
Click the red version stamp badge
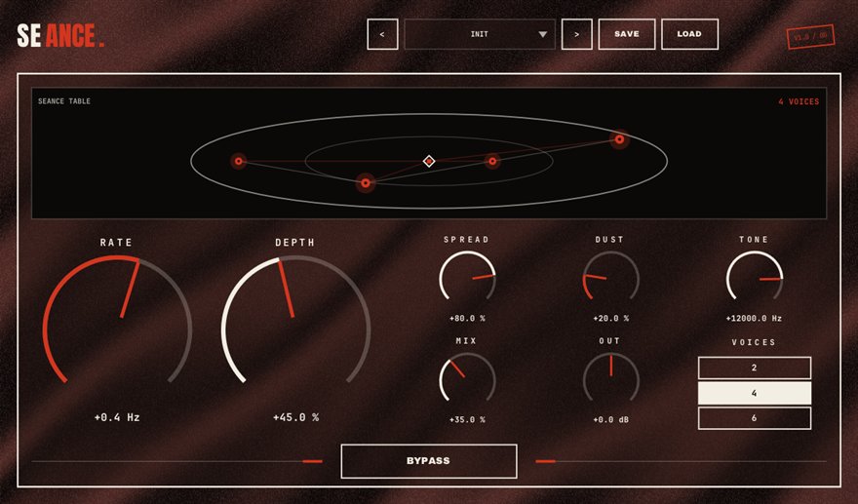(x=811, y=37)
